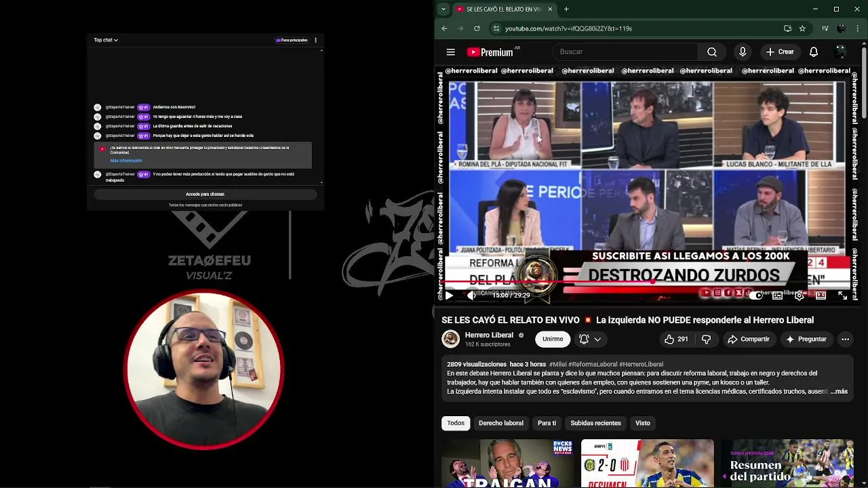Mute the video with the volume icon
868x488 pixels.
[x=471, y=296]
